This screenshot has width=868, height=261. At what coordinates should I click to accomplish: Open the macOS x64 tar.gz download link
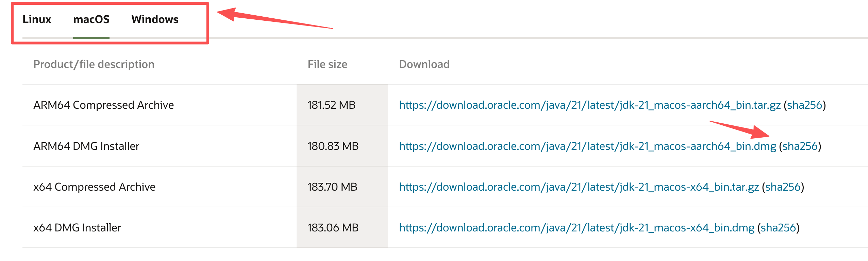pos(579,187)
